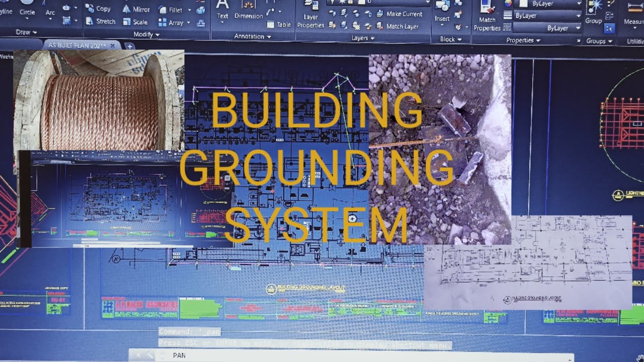Click BUILDING GROUNDING LAYOUT title in drawing
This screenshot has width=644, height=362.
coord(311,287)
